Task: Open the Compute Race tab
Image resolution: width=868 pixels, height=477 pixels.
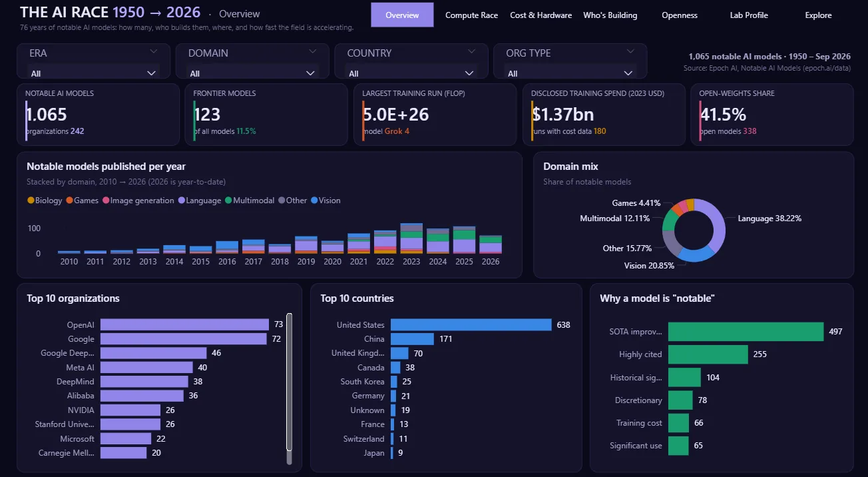Action: point(471,15)
